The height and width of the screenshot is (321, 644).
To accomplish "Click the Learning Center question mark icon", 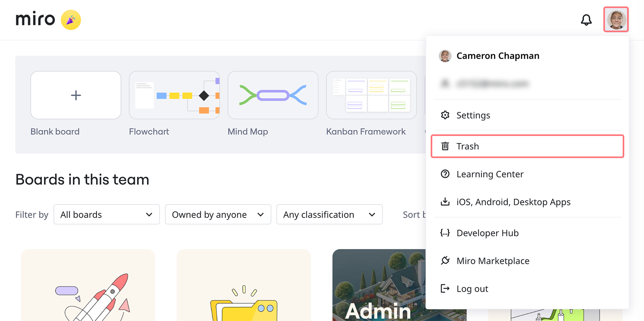I will pos(445,174).
